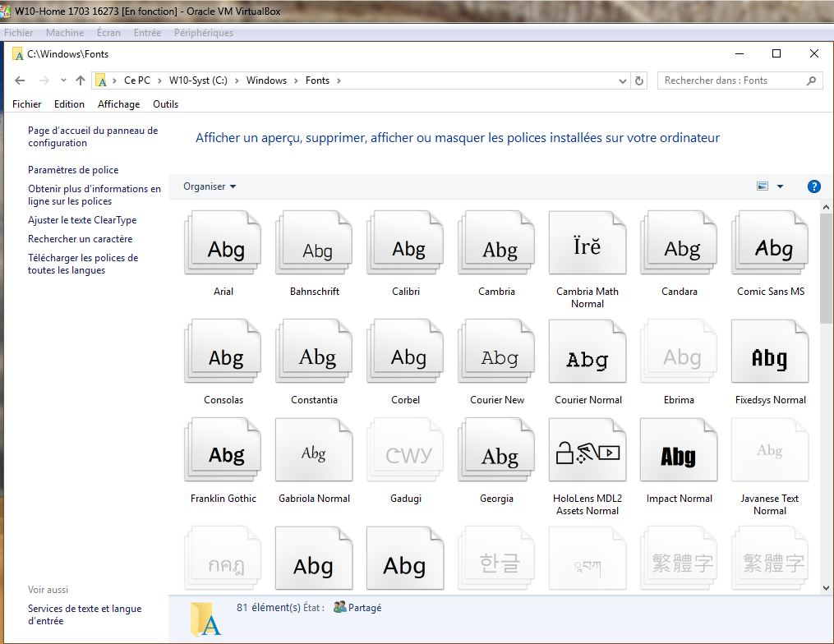Click the Comic Sans MS font icon
Image resolution: width=834 pixels, height=644 pixels.
pyautogui.click(x=770, y=242)
